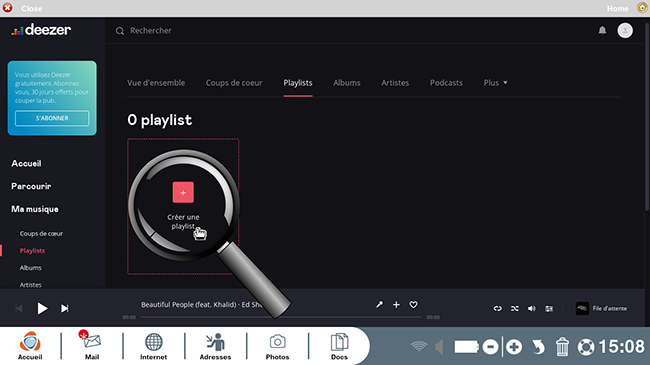The width and height of the screenshot is (650, 365).
Task: Click the Wi-Fi status icon
Action: pos(419,346)
